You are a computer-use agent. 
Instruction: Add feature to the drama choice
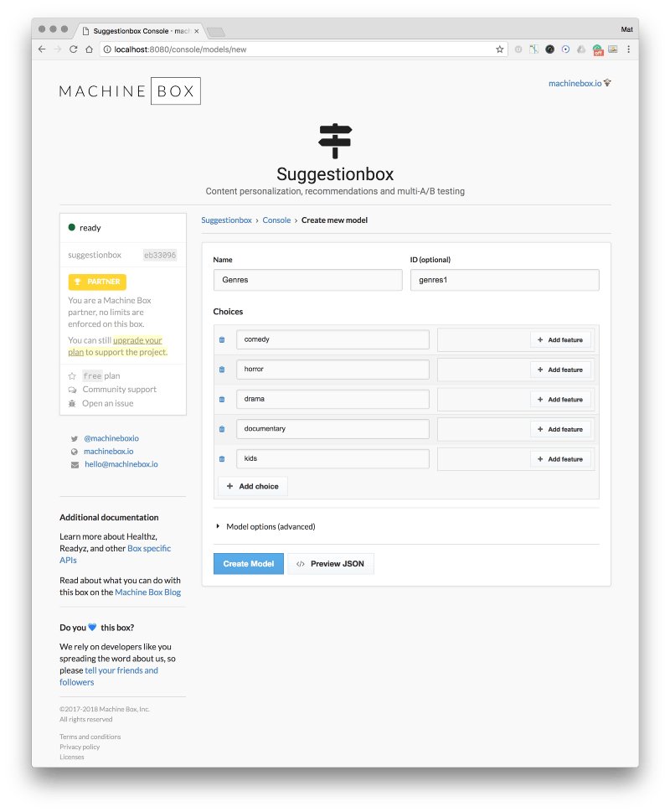click(x=560, y=399)
